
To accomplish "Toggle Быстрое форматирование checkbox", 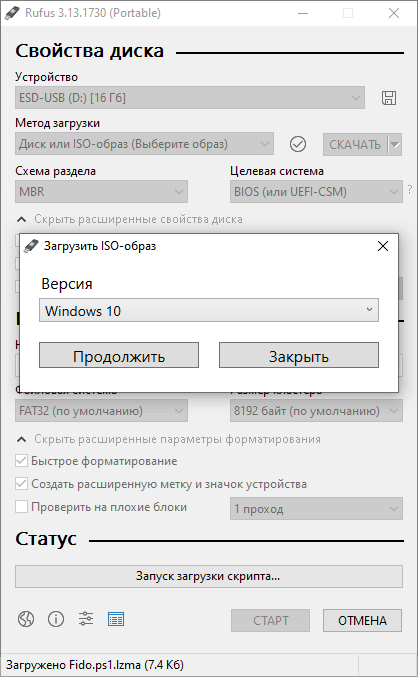I will pyautogui.click(x=21, y=461).
